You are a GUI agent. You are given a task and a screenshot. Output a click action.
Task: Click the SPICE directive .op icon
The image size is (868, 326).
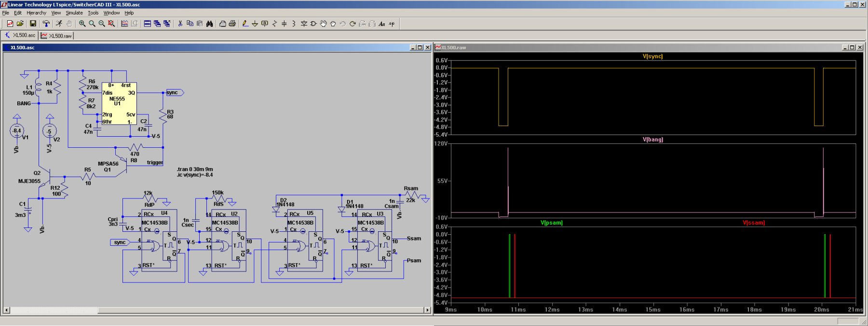point(392,24)
